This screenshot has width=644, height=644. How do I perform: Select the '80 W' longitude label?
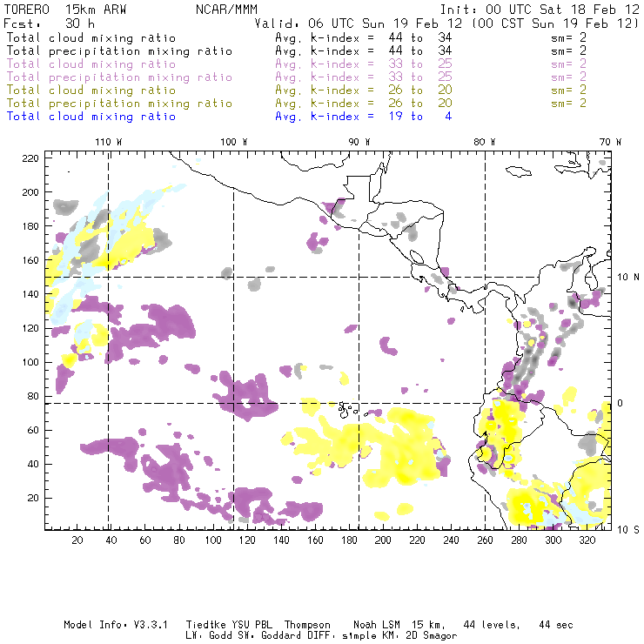click(x=484, y=142)
